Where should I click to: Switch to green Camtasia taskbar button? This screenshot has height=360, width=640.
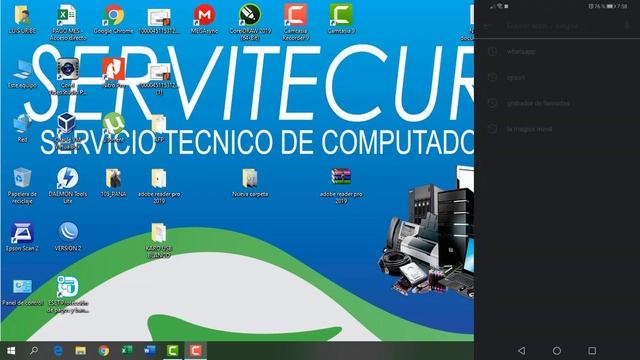173,351
